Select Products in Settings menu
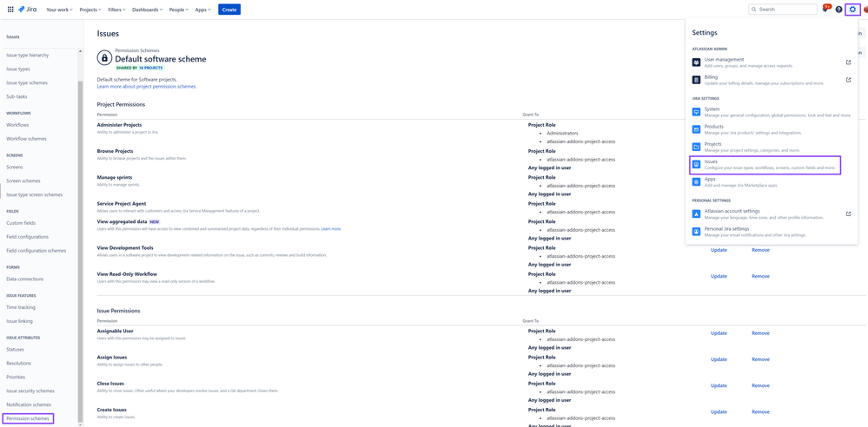868x427 pixels. [772, 129]
